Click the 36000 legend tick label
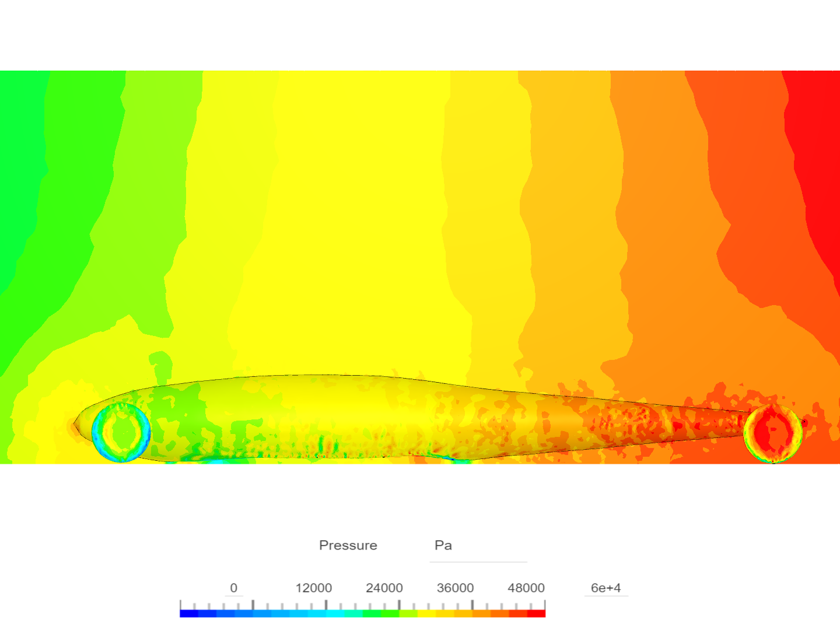Image resolution: width=840 pixels, height=630 pixels. point(456,588)
